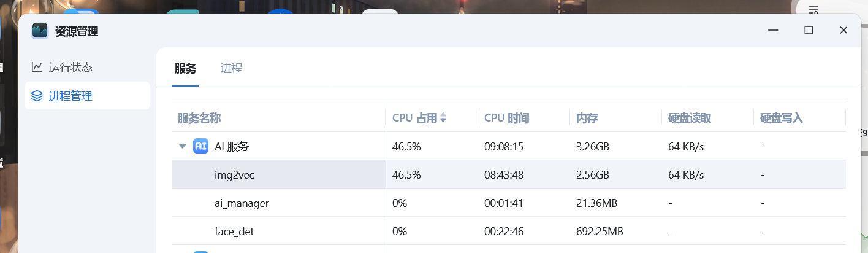Maximize the 资源管理 window
Viewport: 868px width, 253px height.
(x=809, y=30)
